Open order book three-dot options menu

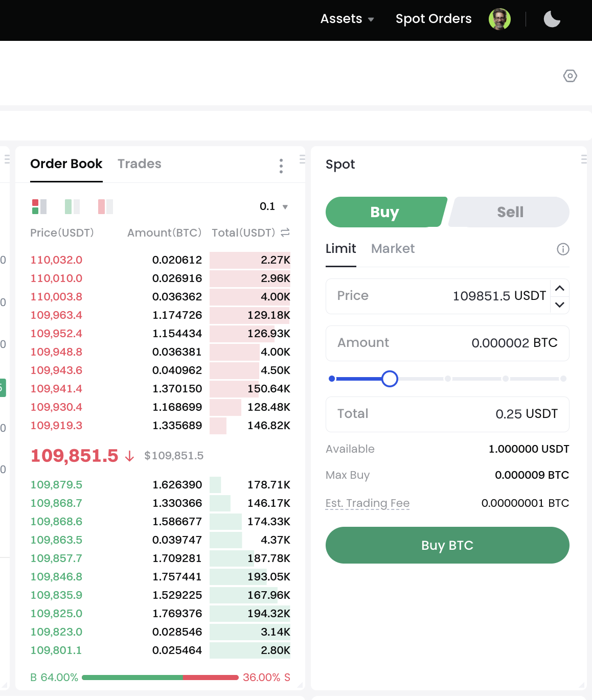[281, 166]
